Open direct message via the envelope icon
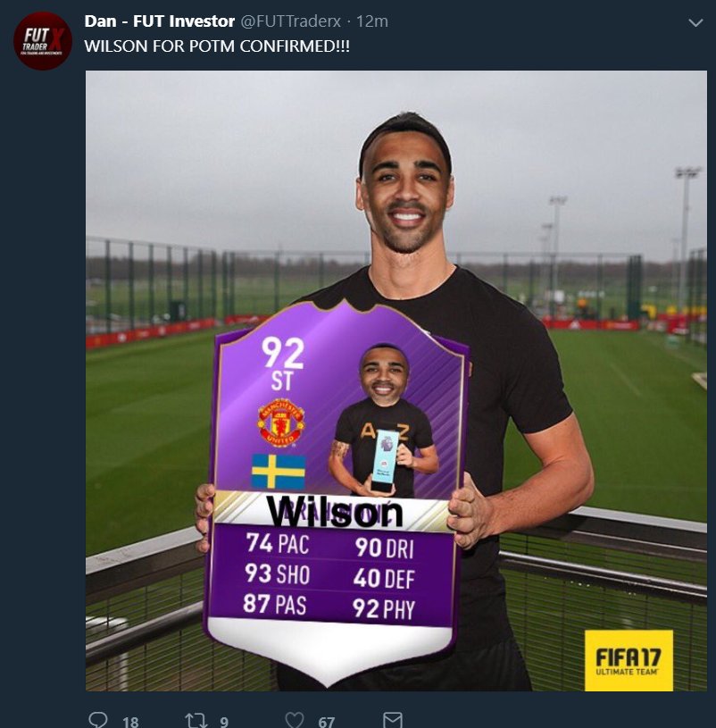 point(393,720)
